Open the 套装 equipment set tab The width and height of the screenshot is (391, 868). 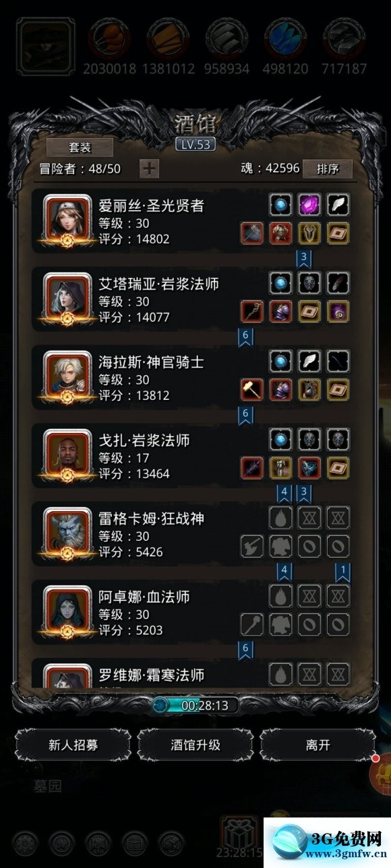pos(80,147)
